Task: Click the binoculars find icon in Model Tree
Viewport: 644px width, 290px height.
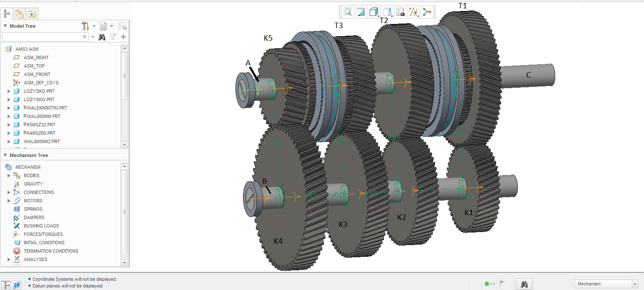Action: (102, 37)
